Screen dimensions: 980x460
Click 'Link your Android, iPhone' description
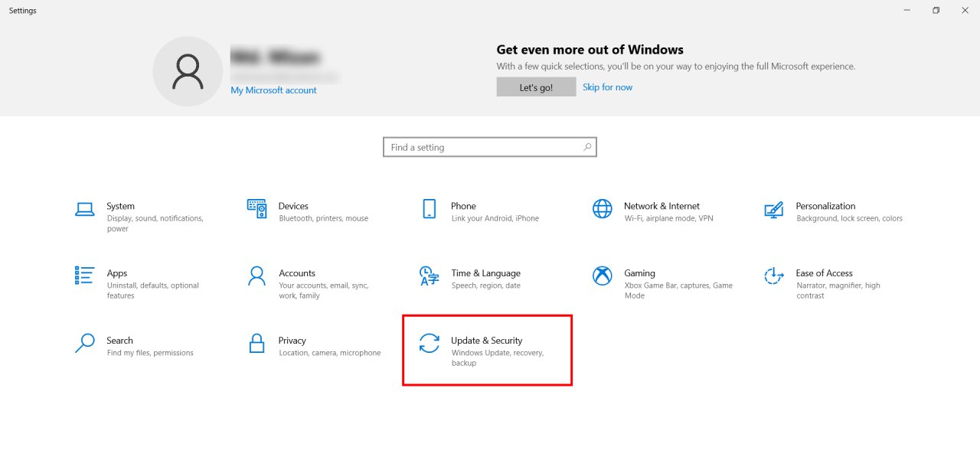coord(495,218)
